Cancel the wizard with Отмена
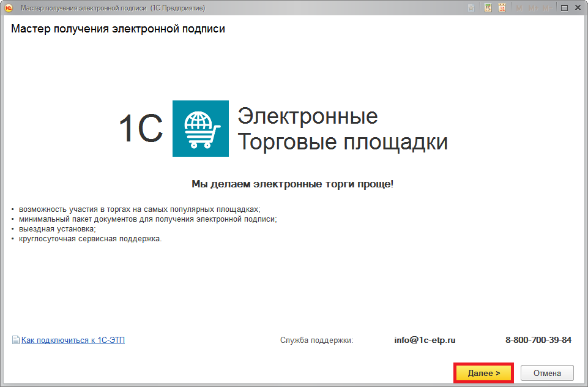 click(x=547, y=373)
